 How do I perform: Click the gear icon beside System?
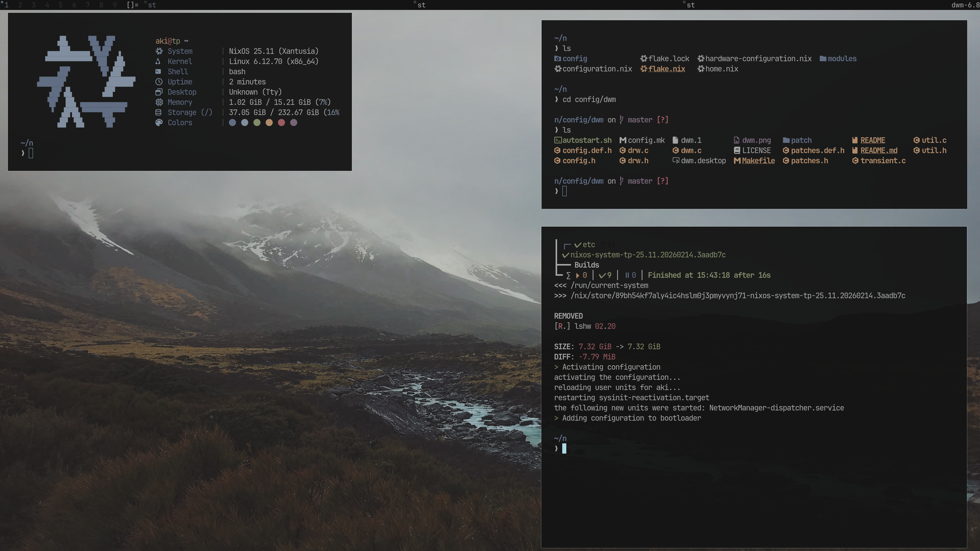click(x=159, y=51)
